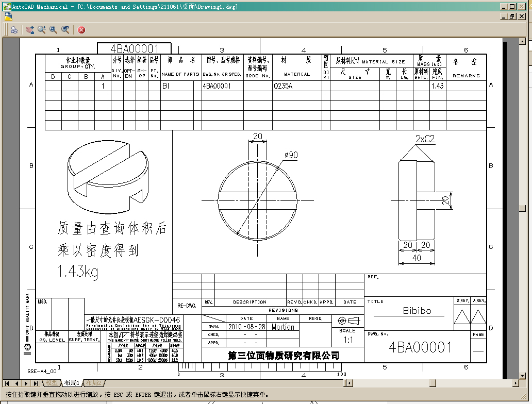Viewport: 532px width, 404px height.
Task: Click the AutoCAD Mechanical application icon
Action: tap(7, 7)
